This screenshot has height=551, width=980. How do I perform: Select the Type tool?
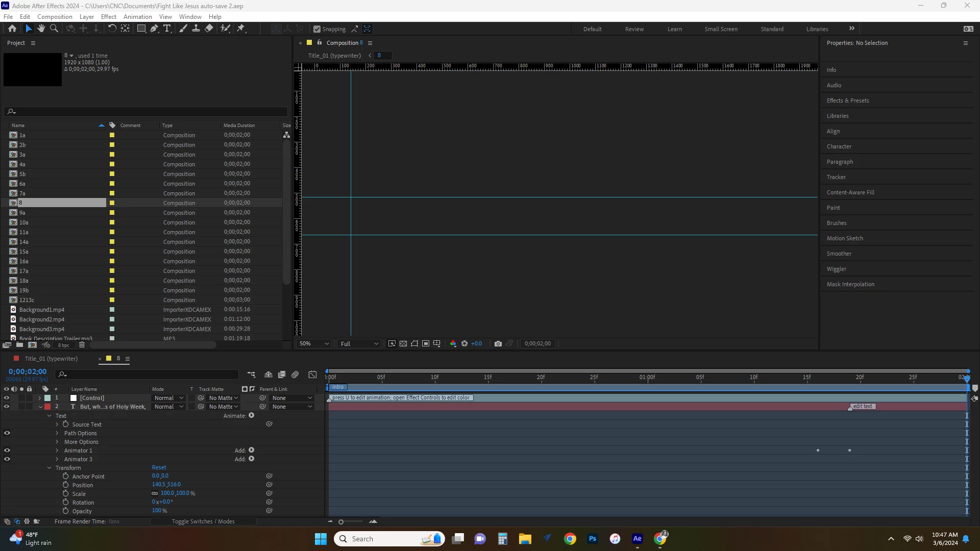[x=167, y=29]
